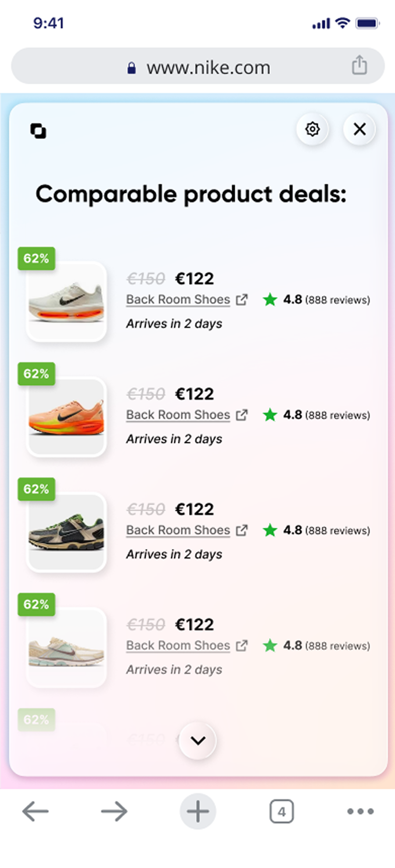The width and height of the screenshot is (395, 868).
Task: Go back with the left arrow
Action: (36, 811)
